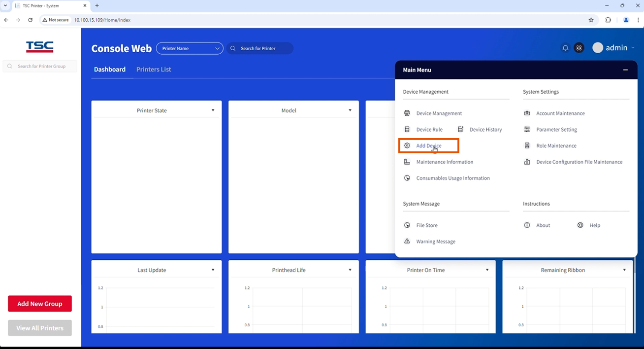The width and height of the screenshot is (644, 349).
Task: Minimize the Main Menu panel
Action: [x=625, y=70]
